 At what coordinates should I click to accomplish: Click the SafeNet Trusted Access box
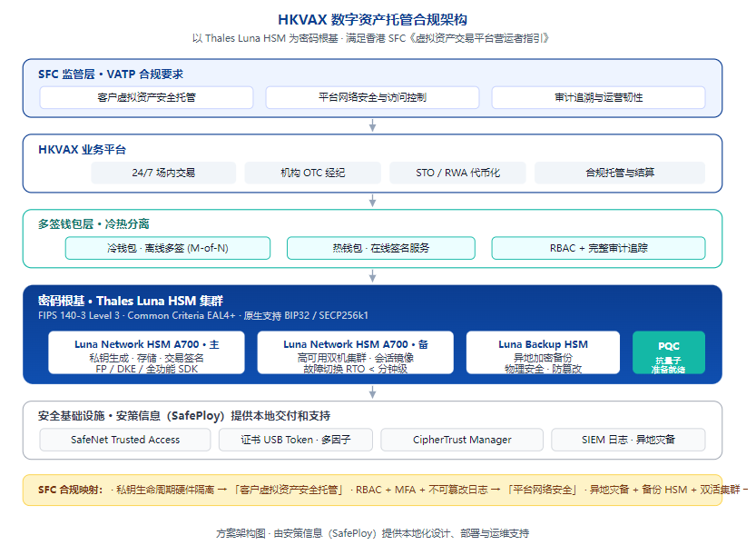point(125,440)
